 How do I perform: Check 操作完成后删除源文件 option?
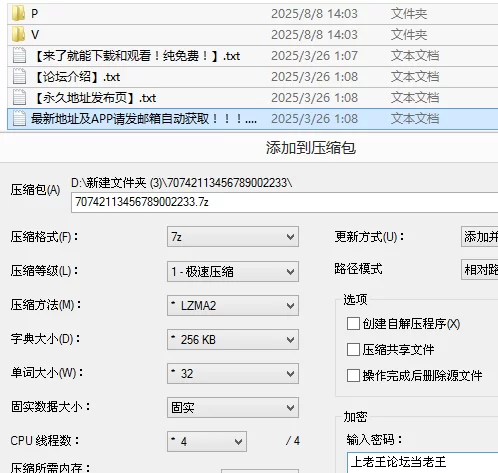(x=353, y=375)
